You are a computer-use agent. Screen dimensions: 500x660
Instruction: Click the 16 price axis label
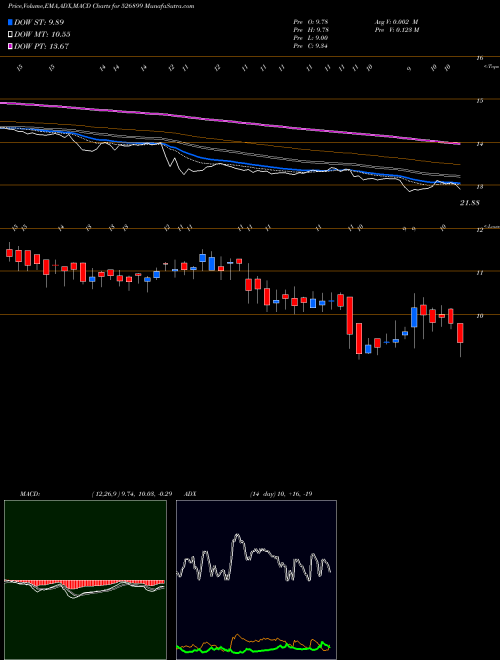[x=479, y=58]
